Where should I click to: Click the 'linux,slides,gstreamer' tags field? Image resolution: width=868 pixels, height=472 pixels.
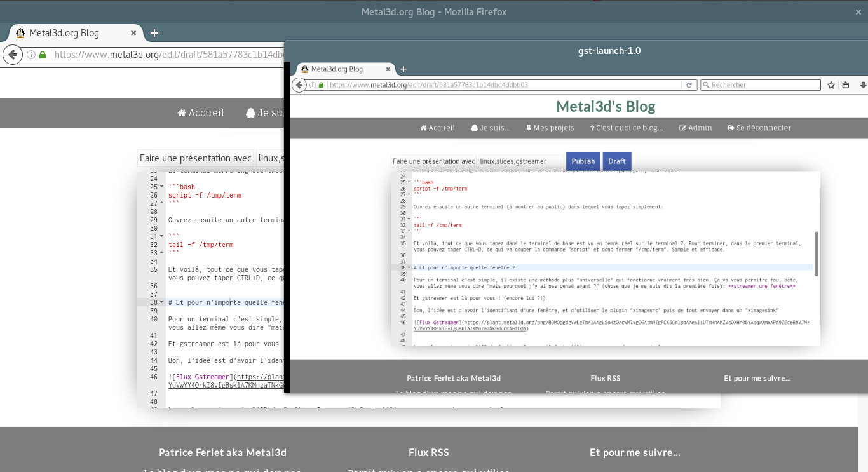pos(521,161)
